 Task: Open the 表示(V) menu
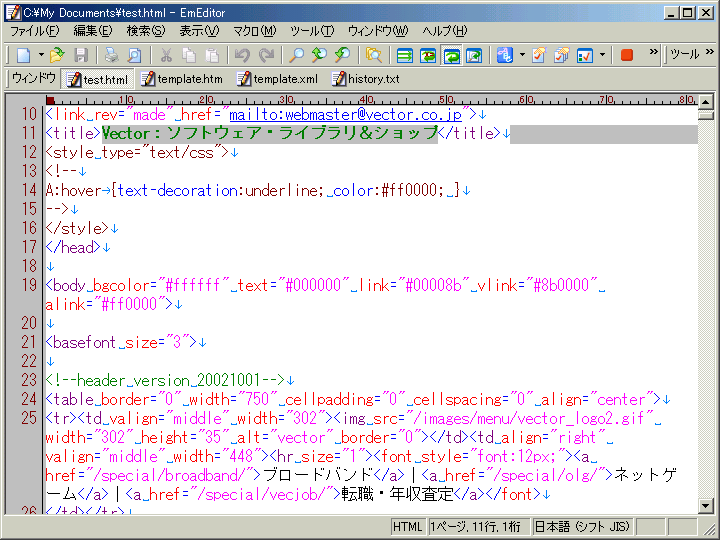pyautogui.click(x=199, y=31)
